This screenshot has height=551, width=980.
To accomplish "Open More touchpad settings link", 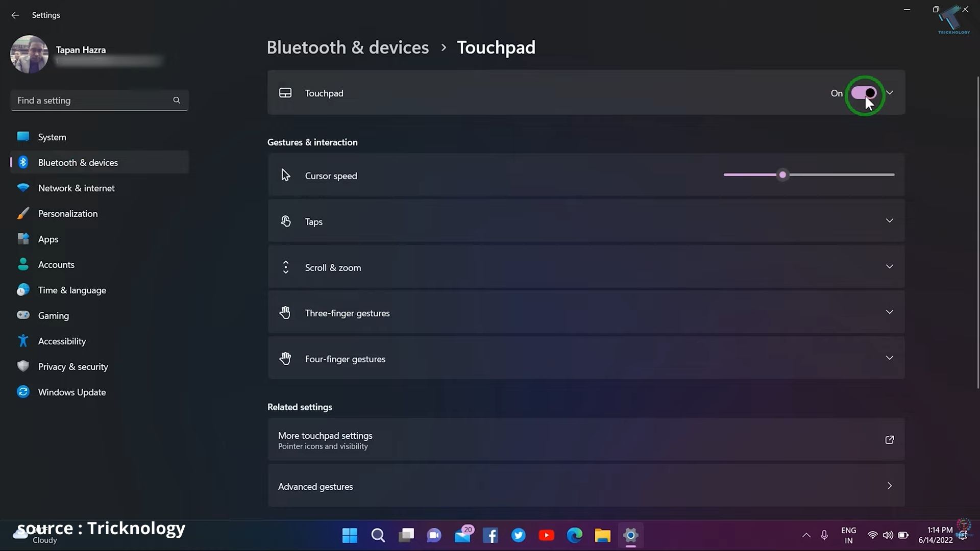I will point(586,440).
